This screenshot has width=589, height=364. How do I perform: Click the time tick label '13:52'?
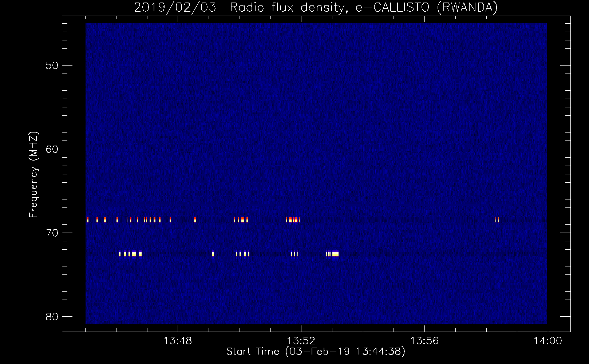click(301, 341)
